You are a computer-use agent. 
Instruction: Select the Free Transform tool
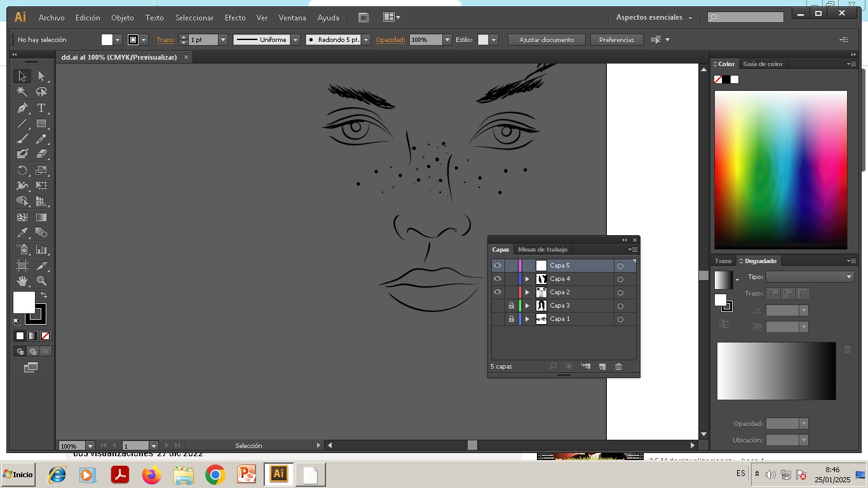[x=41, y=186]
